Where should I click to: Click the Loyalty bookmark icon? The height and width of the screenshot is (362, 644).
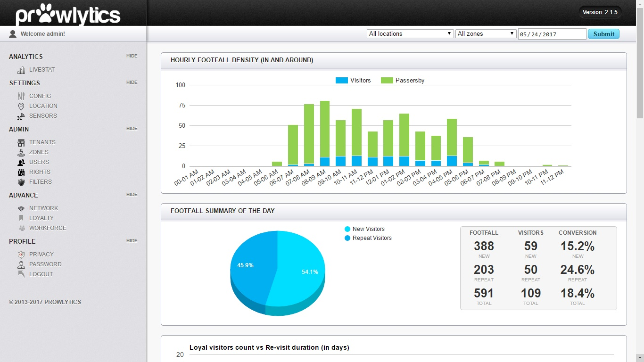click(x=21, y=218)
